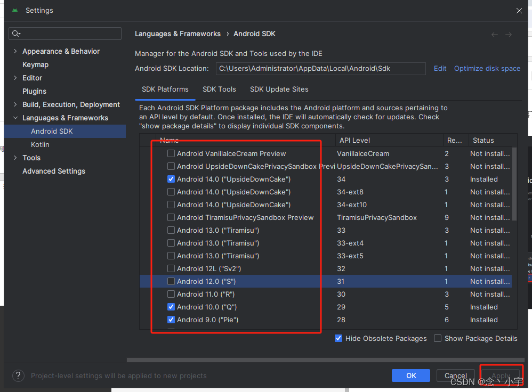Click the Android Studio logo icon
This screenshot has height=392, width=532.
click(x=14, y=11)
